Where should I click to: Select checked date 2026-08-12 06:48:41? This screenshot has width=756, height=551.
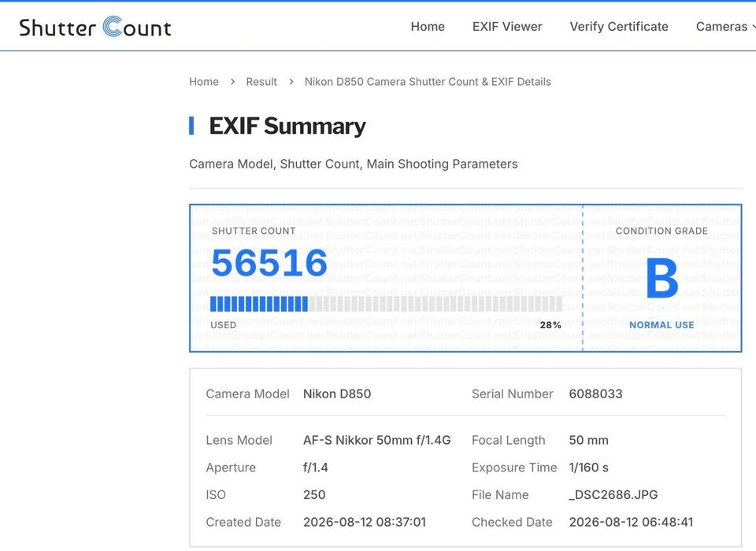click(631, 522)
